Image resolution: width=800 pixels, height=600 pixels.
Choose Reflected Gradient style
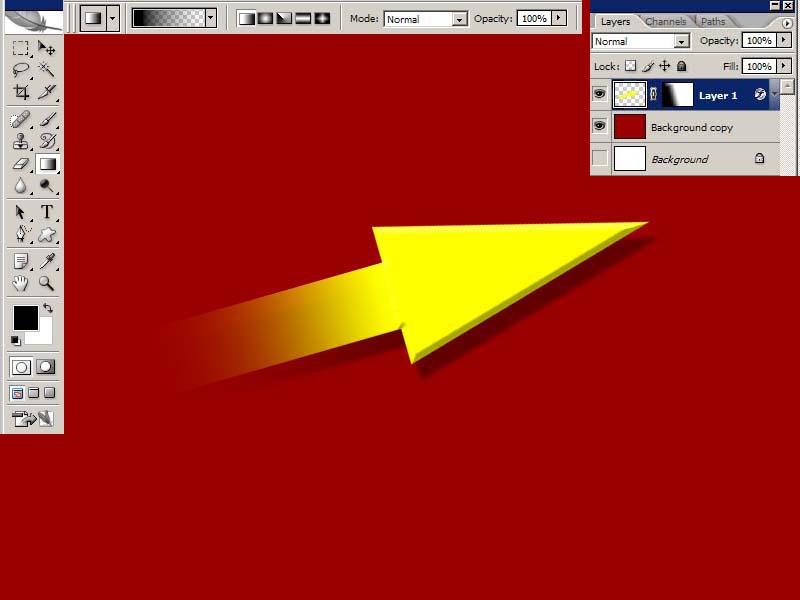pyautogui.click(x=303, y=19)
